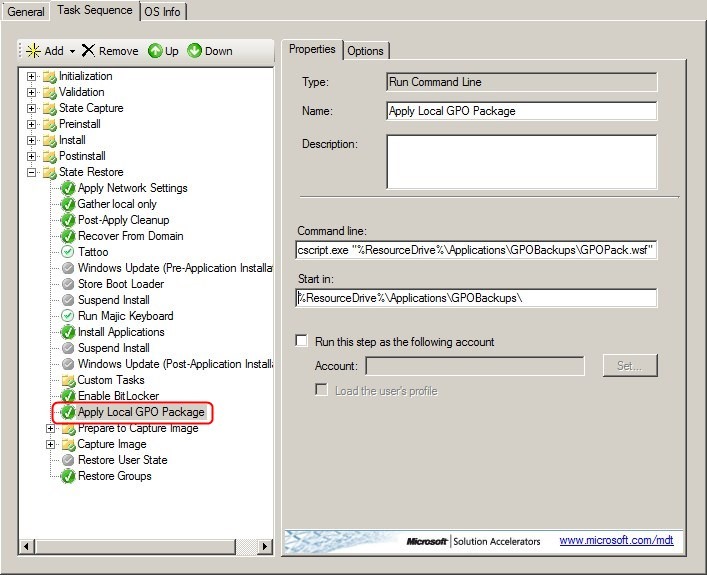Select Windows Update (Post-Application Installation) step

coord(175,364)
